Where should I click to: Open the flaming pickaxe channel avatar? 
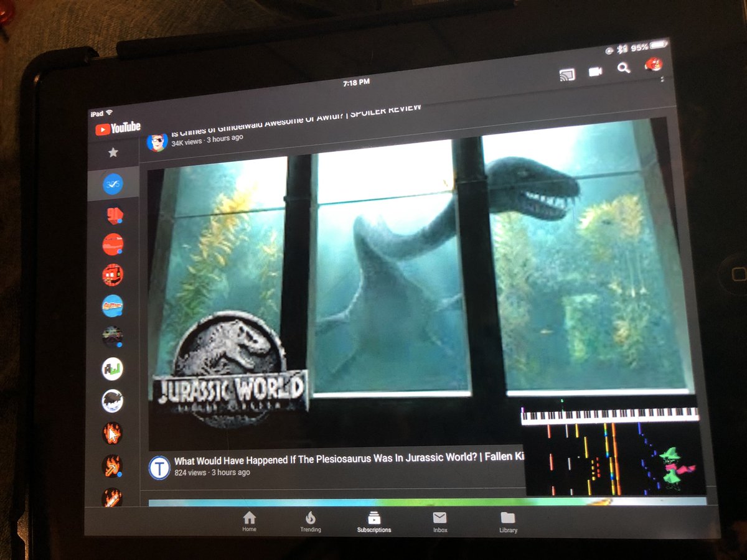[x=113, y=466]
